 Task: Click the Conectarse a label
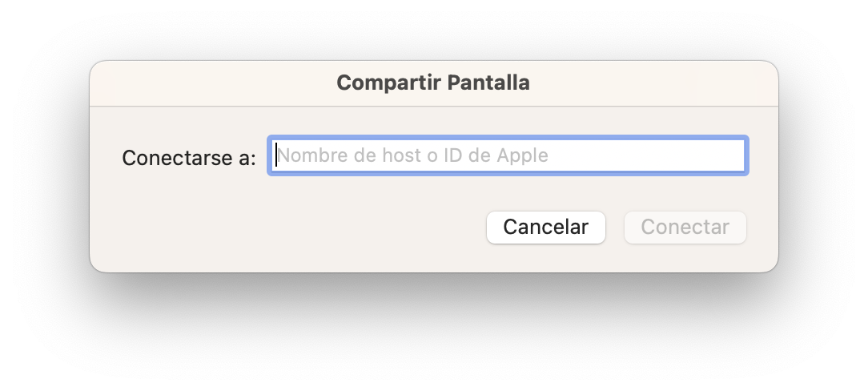click(188, 158)
